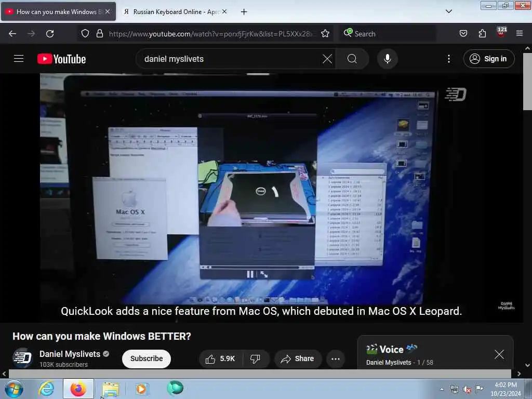
Task: Open the Voice playlist title
Action: tap(392, 349)
